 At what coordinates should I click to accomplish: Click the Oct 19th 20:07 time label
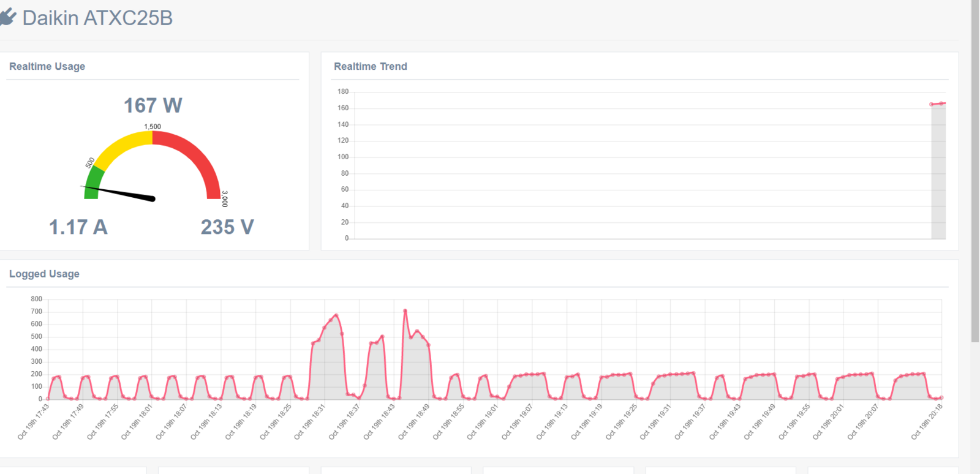[864, 421]
